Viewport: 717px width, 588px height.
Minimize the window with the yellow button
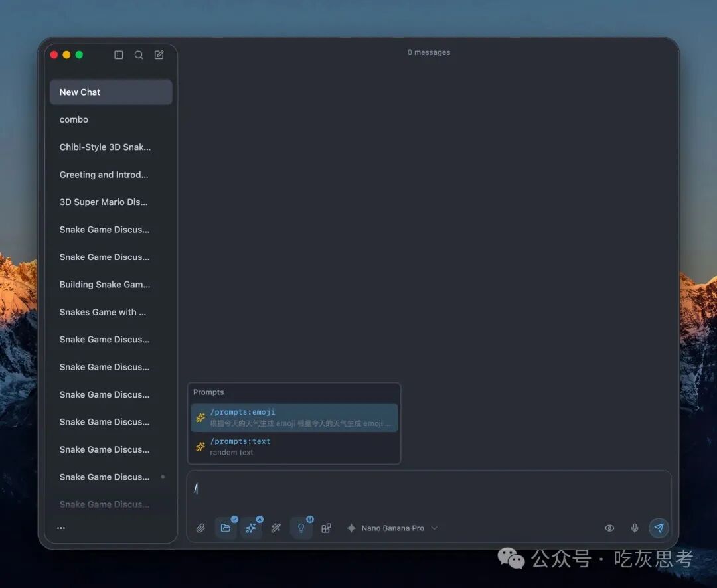point(66,55)
